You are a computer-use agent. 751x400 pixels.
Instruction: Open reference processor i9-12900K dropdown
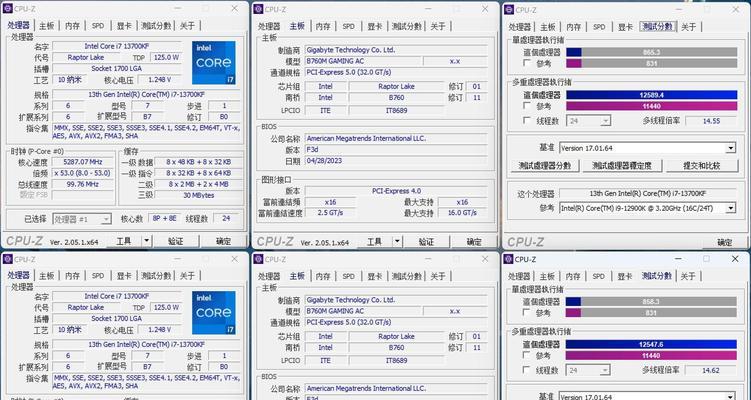[730, 208]
